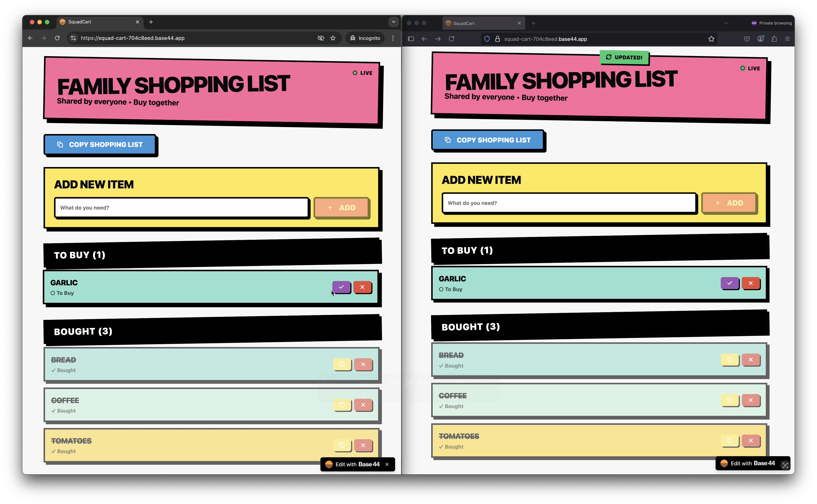Delete Garlic item in Firefox window
The image size is (817, 504).
click(751, 283)
